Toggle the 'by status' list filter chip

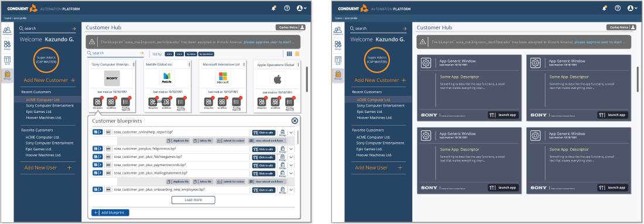pyautogui.click(x=191, y=54)
